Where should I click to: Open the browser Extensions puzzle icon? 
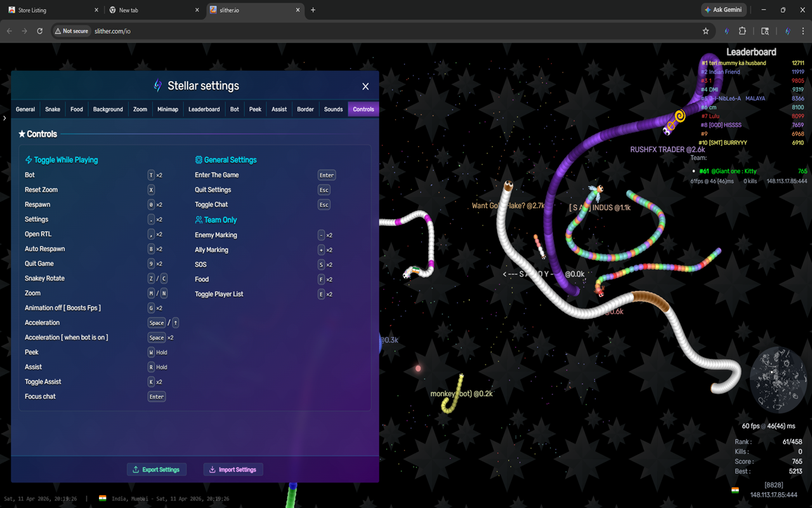[x=743, y=30]
